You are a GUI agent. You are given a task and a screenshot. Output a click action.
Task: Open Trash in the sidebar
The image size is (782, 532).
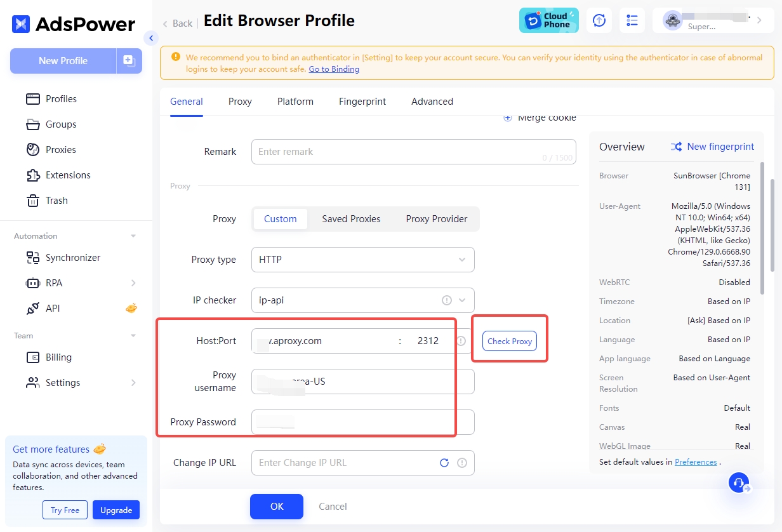[x=56, y=201]
